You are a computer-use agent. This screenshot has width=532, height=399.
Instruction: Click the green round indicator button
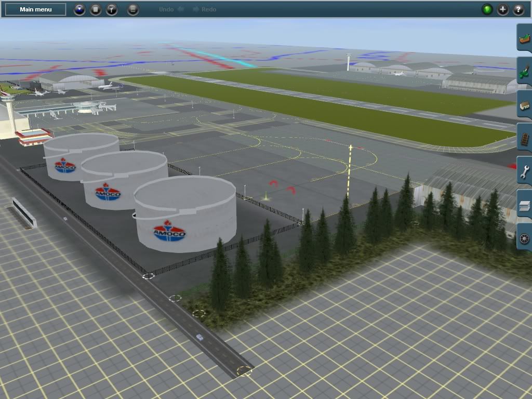(x=487, y=9)
